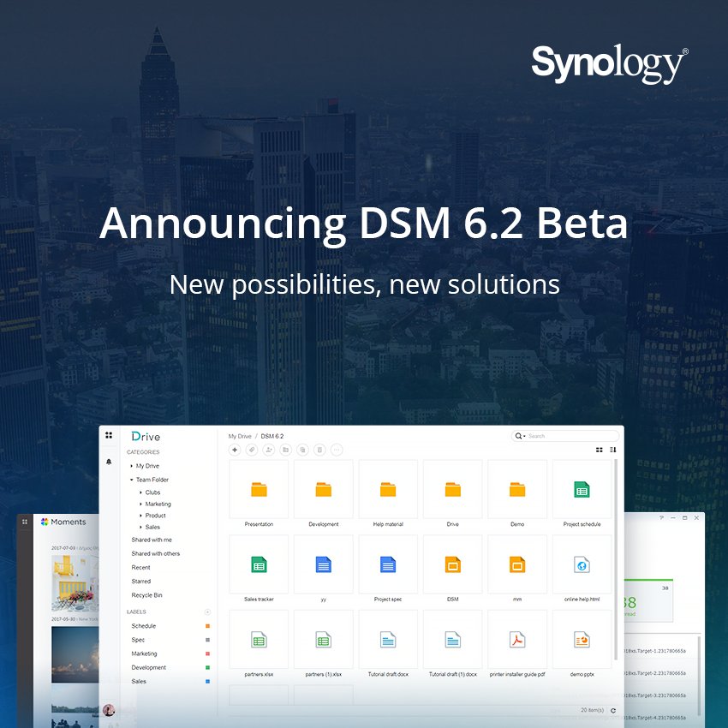Open Shared with me section
Image resolution: width=728 pixels, height=728 pixels.
click(152, 540)
